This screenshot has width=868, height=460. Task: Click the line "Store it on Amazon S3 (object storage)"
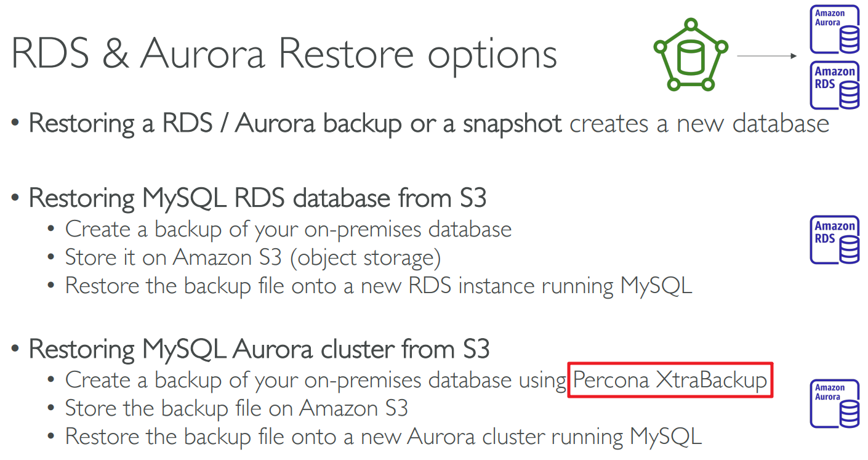click(253, 257)
